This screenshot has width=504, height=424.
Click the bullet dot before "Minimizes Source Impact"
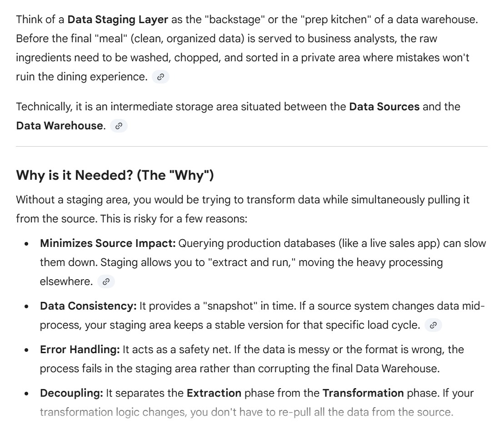pos(28,244)
